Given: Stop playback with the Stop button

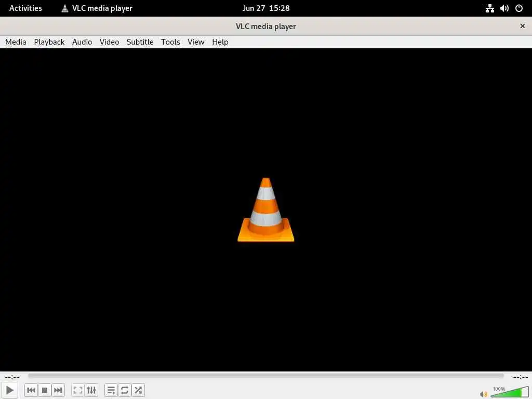Looking at the screenshot, I should click(45, 390).
